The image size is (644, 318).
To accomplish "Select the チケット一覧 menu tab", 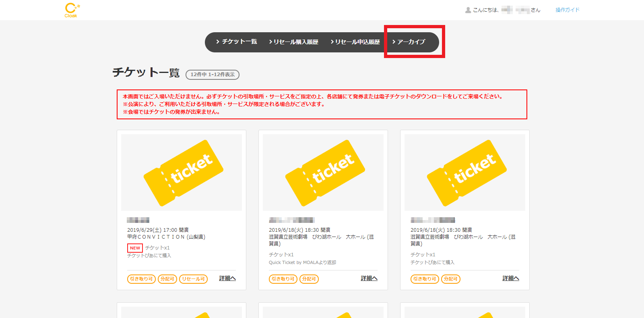I will pyautogui.click(x=237, y=42).
